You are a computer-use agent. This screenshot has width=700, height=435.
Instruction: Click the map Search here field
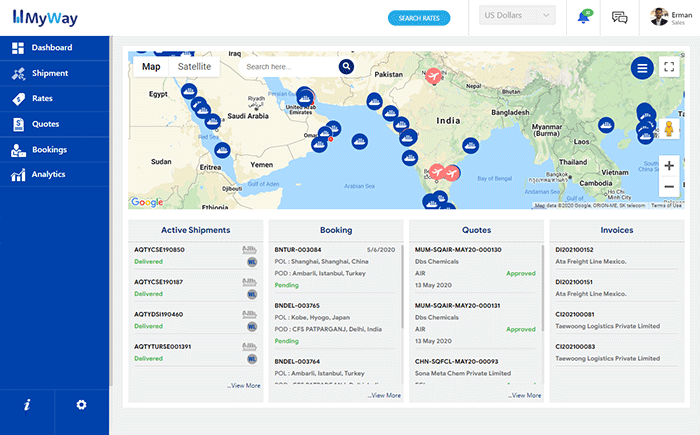tap(288, 67)
